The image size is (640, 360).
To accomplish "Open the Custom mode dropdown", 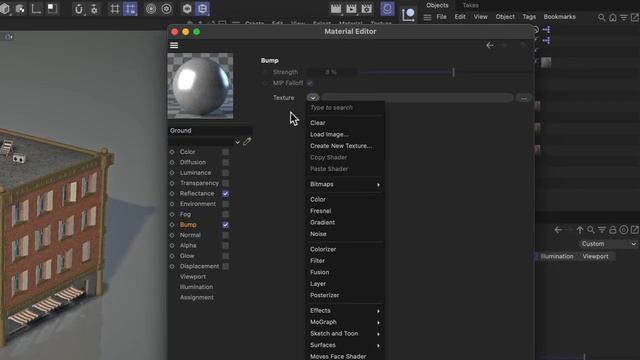I will tap(608, 244).
